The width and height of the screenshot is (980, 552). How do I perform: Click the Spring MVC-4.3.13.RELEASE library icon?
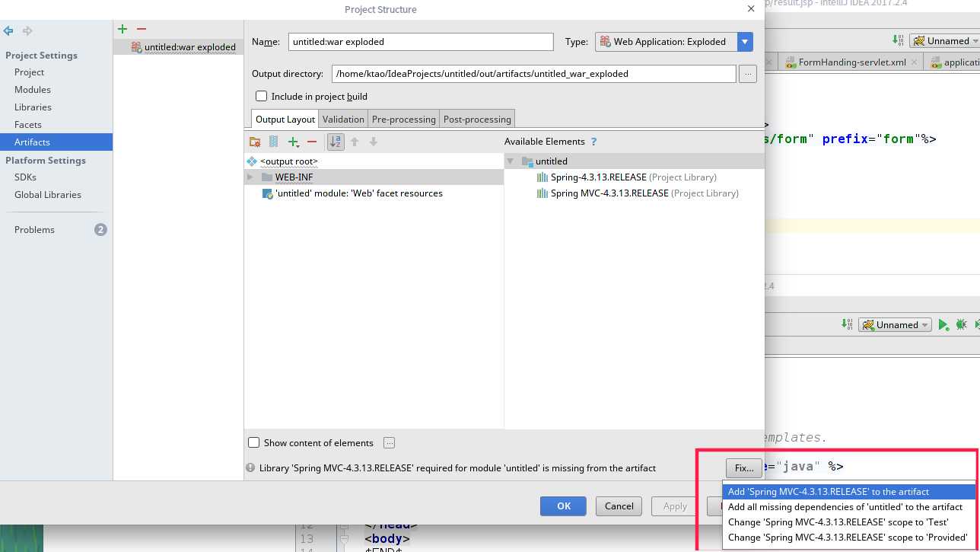click(x=542, y=193)
